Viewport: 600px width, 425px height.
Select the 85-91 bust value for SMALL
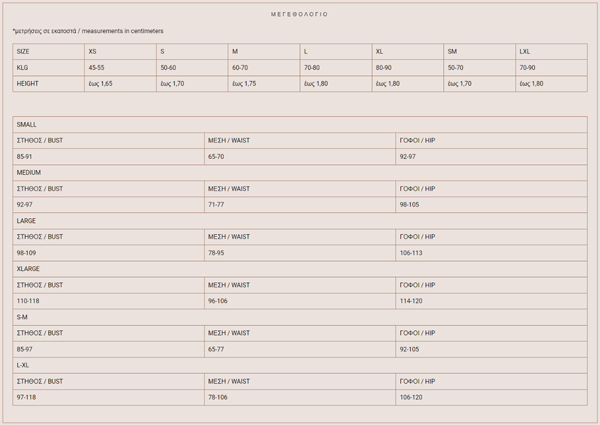click(x=26, y=156)
